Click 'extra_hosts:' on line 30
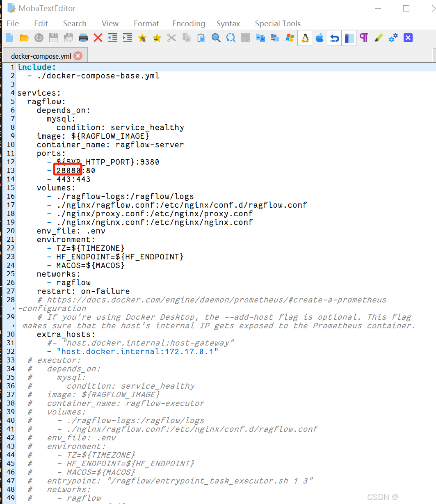Viewport: 436px width, 504px height. click(x=66, y=334)
